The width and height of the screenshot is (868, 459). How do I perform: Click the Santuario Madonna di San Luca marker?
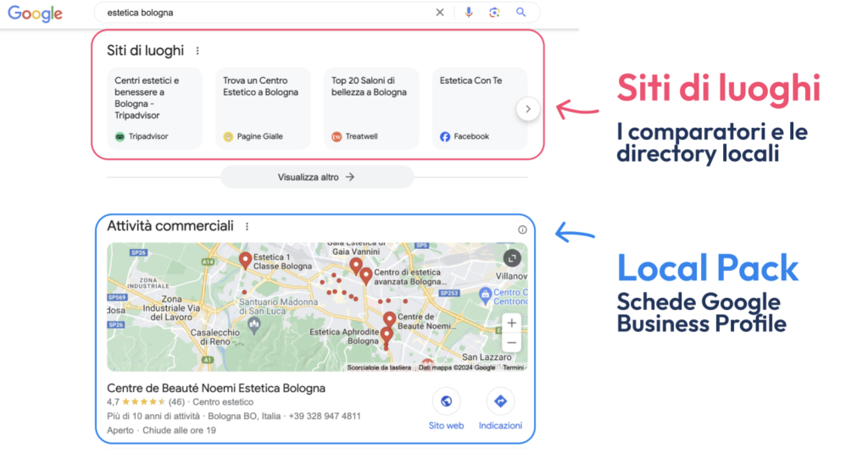click(254, 326)
